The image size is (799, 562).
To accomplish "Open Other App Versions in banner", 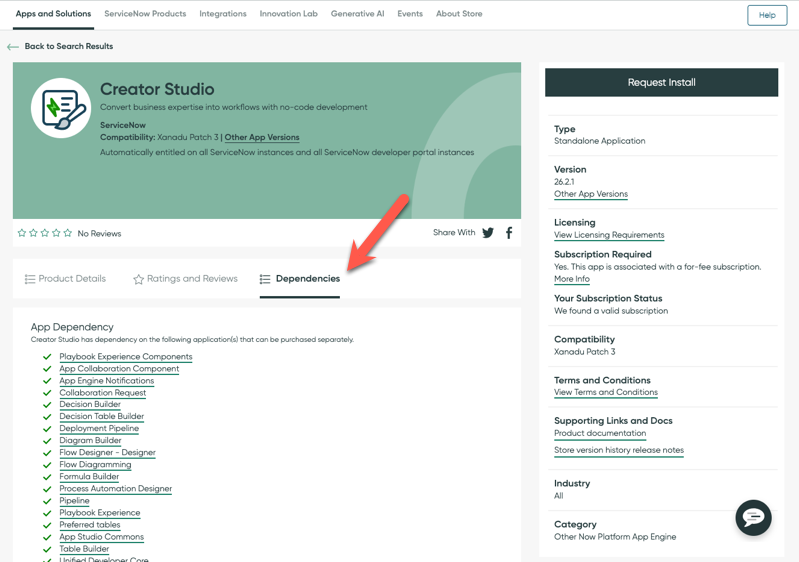I will coord(262,137).
